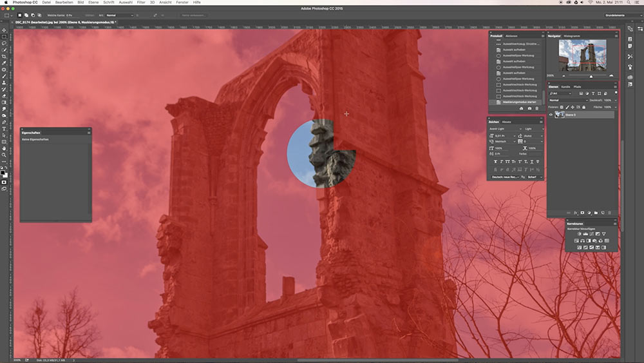This screenshot has width=644, height=363.
Task: Click Kante verbessern button in options bar
Action: pos(193,15)
